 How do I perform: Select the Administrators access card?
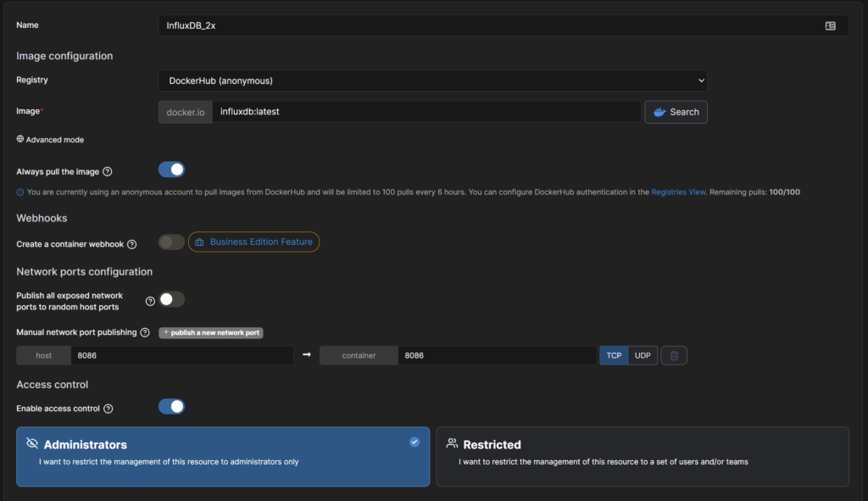[x=222, y=455]
